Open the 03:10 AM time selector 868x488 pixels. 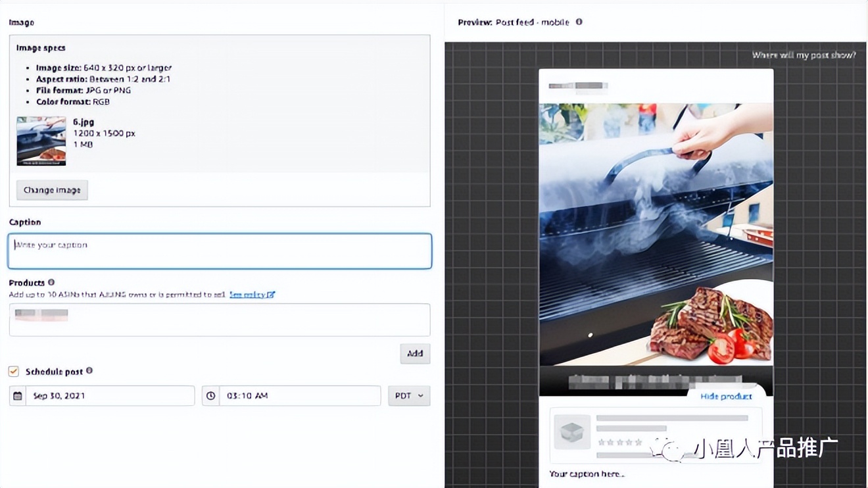tap(299, 396)
